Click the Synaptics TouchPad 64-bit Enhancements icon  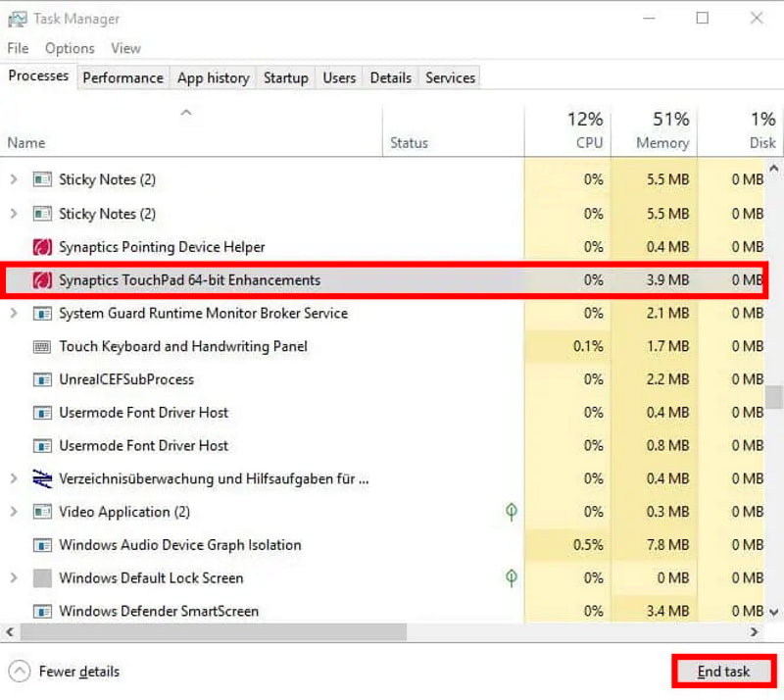42,280
